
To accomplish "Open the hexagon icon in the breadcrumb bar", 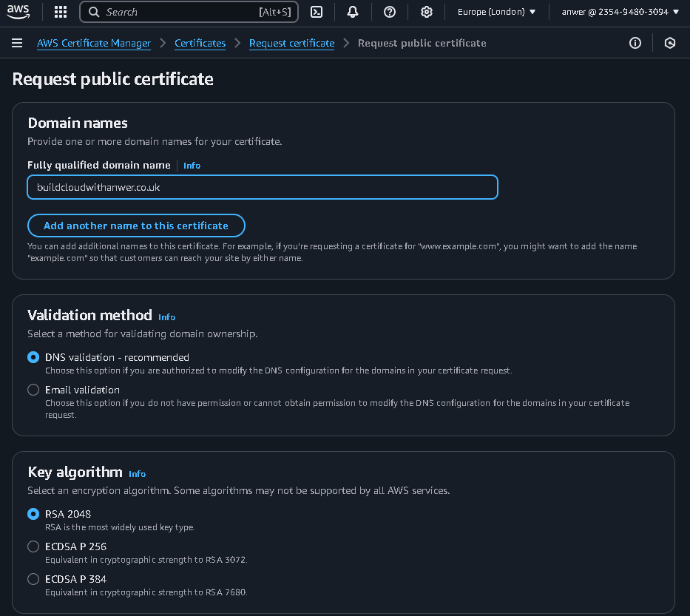I will tap(670, 43).
